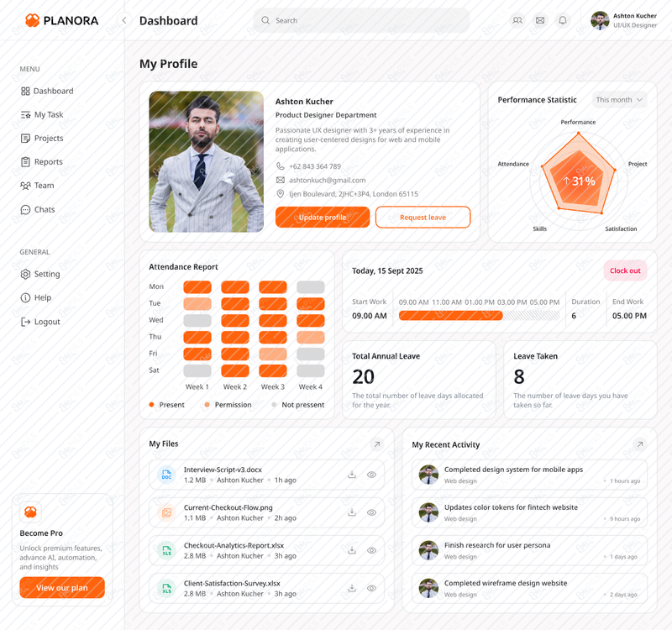The width and height of the screenshot is (672, 630).
Task: Click the image file icon for Current-Checkout-Flow.png
Action: tap(166, 512)
